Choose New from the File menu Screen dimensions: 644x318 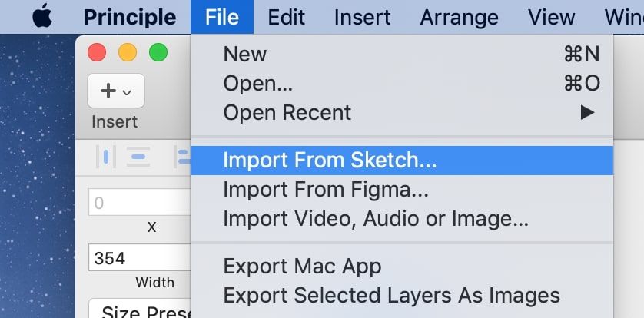coord(244,55)
